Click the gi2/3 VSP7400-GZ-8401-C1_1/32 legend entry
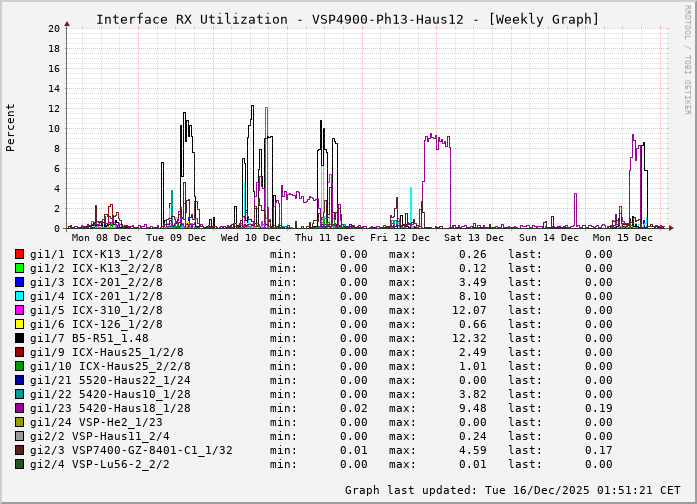Screen dimensions: 697x504 tap(131, 451)
